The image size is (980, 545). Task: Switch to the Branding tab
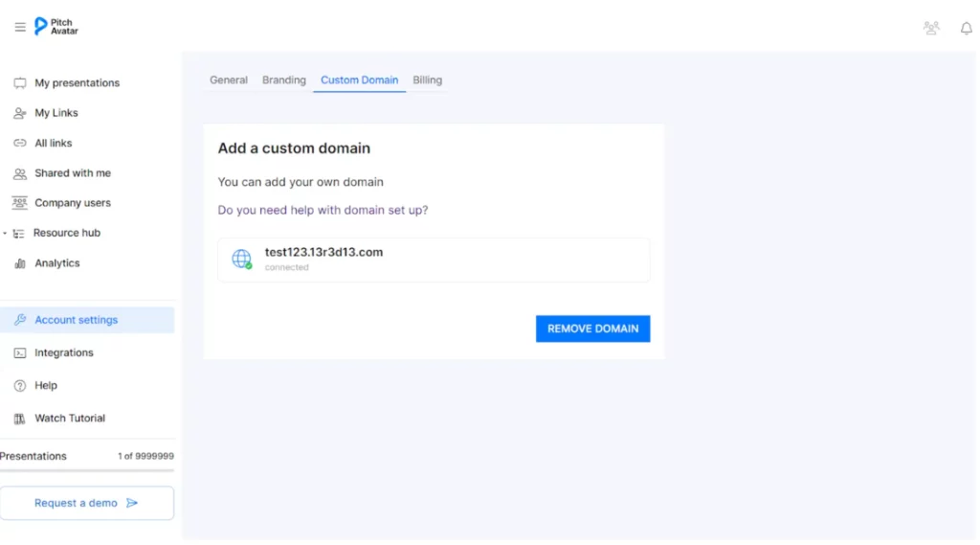[x=283, y=80]
